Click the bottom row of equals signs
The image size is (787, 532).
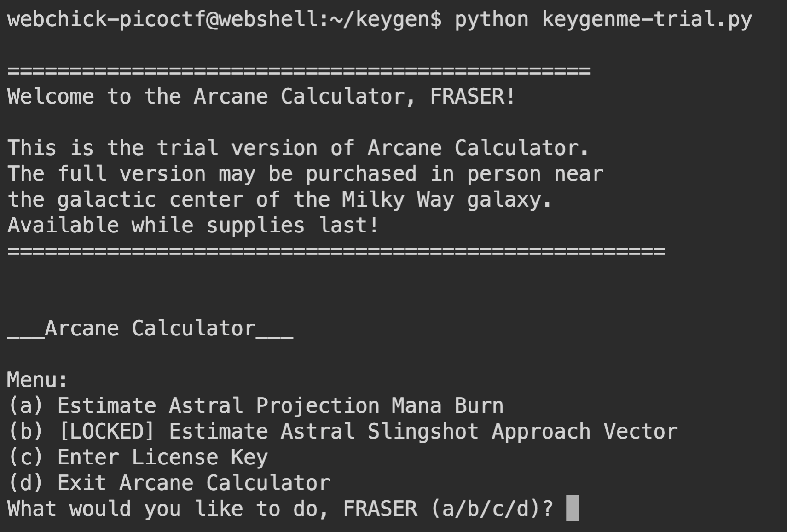336,251
